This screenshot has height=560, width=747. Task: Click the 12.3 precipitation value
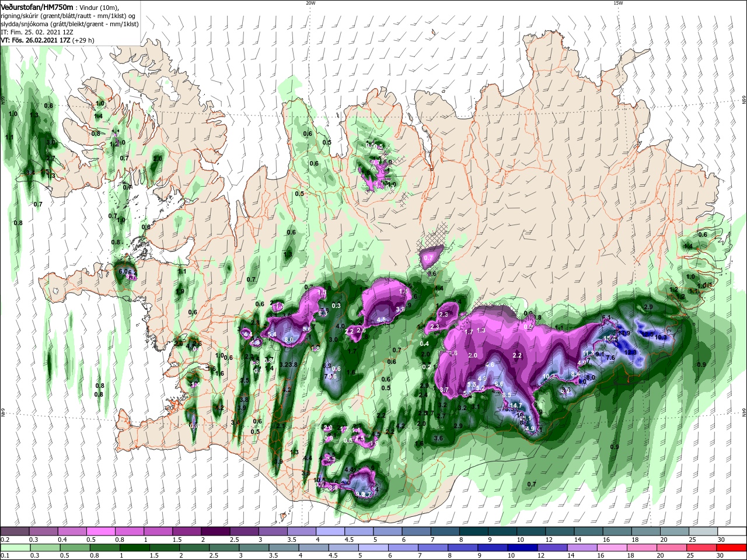pyautogui.click(x=630, y=352)
